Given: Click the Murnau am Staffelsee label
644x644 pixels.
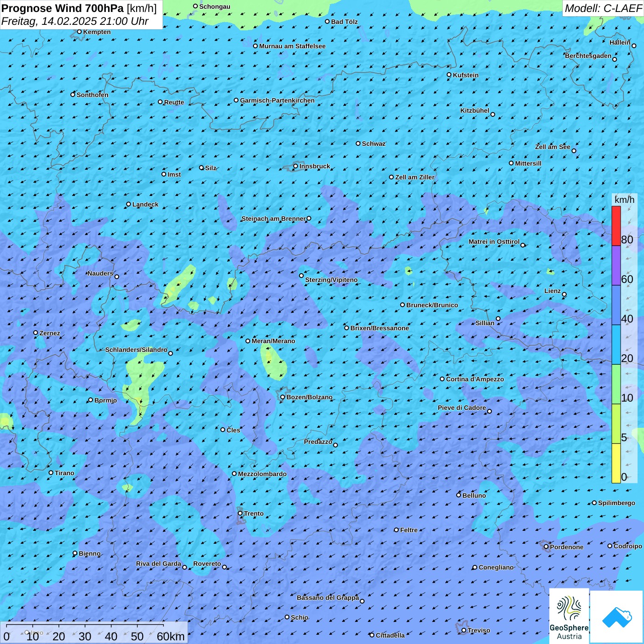Looking at the screenshot, I should [292, 46].
